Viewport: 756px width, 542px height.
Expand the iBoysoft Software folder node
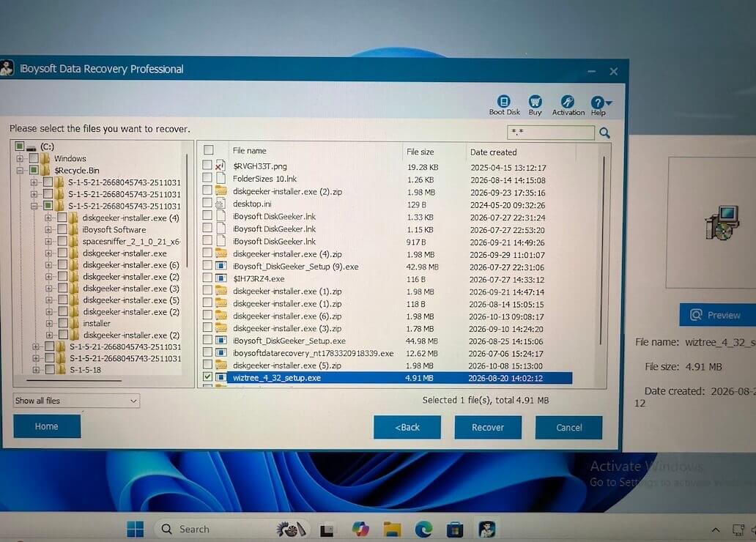point(48,229)
